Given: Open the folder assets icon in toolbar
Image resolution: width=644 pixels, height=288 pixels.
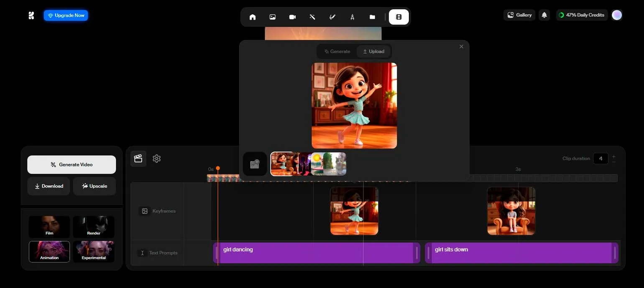Looking at the screenshot, I should tap(372, 17).
